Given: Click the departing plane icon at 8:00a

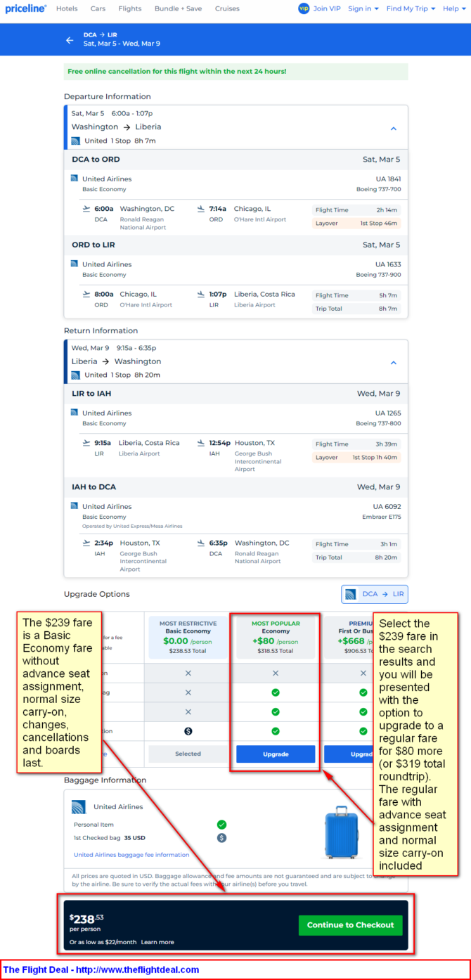Looking at the screenshot, I should (x=86, y=294).
